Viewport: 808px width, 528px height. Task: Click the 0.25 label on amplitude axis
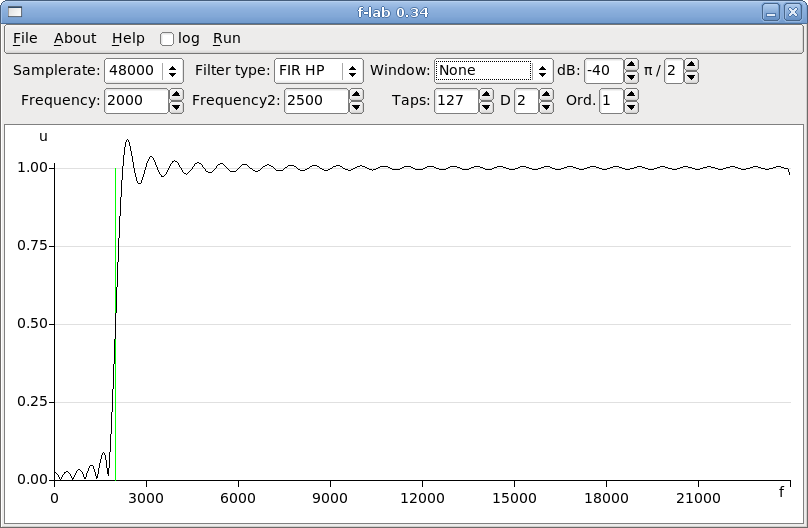32,401
